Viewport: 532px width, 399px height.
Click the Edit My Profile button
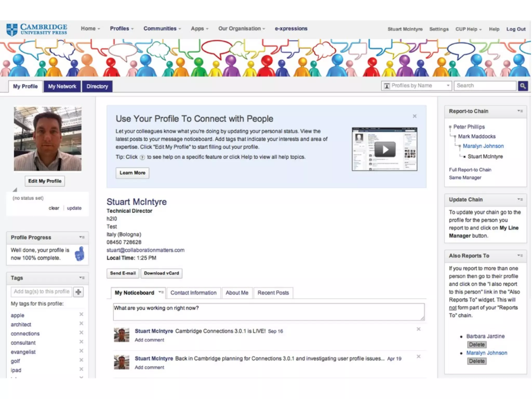point(45,181)
